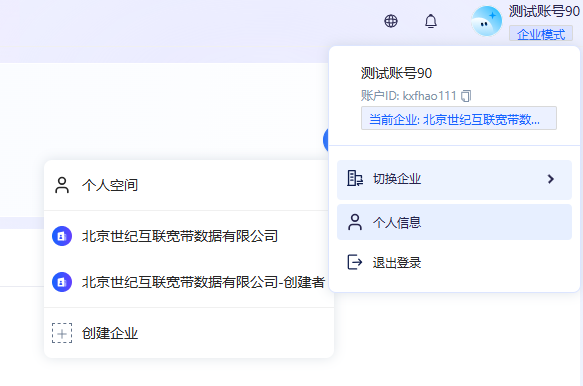Click the 当前企业 enterprise tag
The width and height of the screenshot is (583, 386).
click(458, 118)
